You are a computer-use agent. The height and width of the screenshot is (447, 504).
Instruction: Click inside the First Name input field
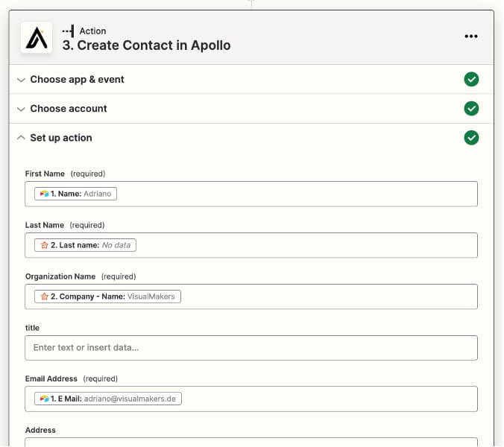pos(251,194)
